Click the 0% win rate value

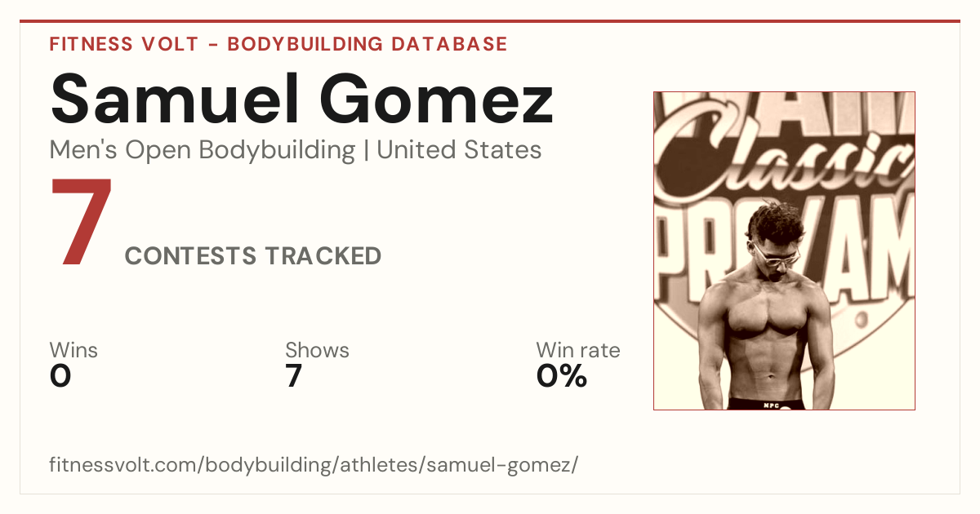pos(562,376)
